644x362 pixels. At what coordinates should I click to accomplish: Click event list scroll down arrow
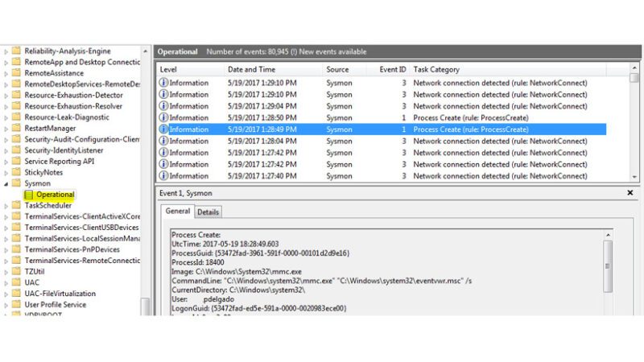[634, 177]
